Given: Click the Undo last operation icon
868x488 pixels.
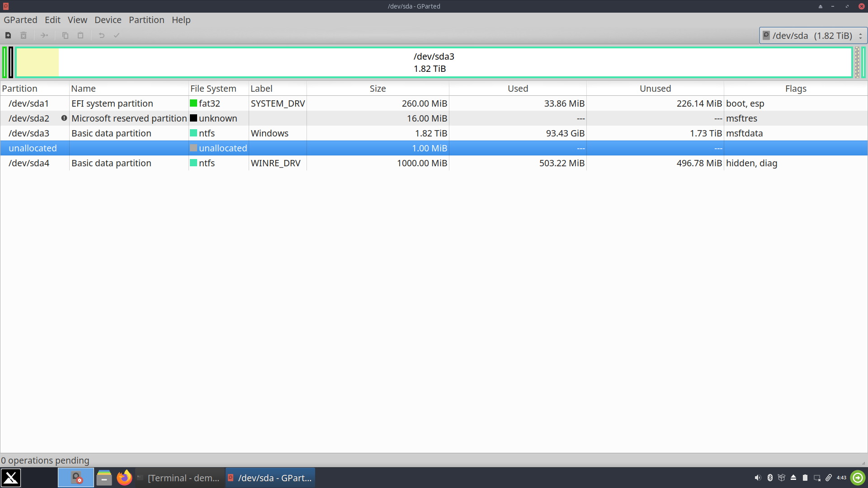Looking at the screenshot, I should [x=101, y=35].
